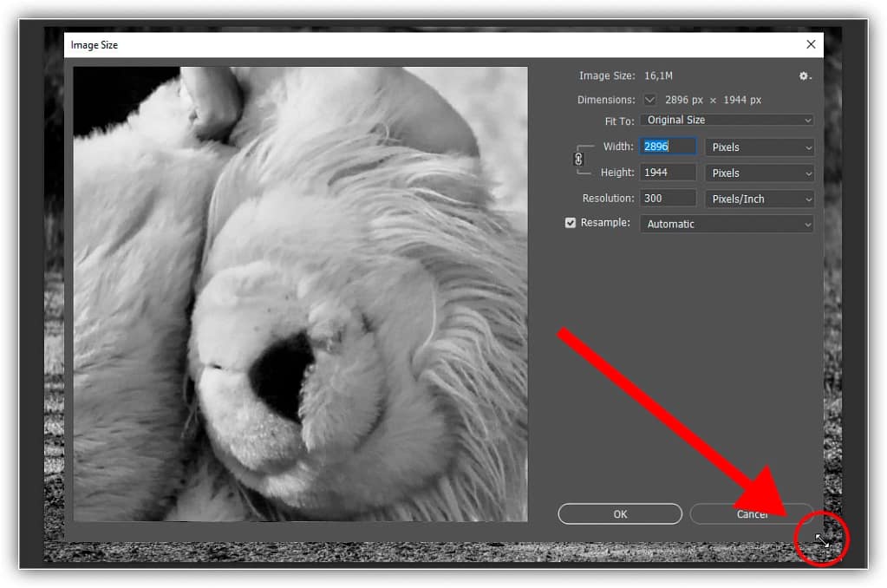Open the Fit To dropdown showing Original Size
Image resolution: width=887 pixels, height=588 pixels.
[x=726, y=120]
